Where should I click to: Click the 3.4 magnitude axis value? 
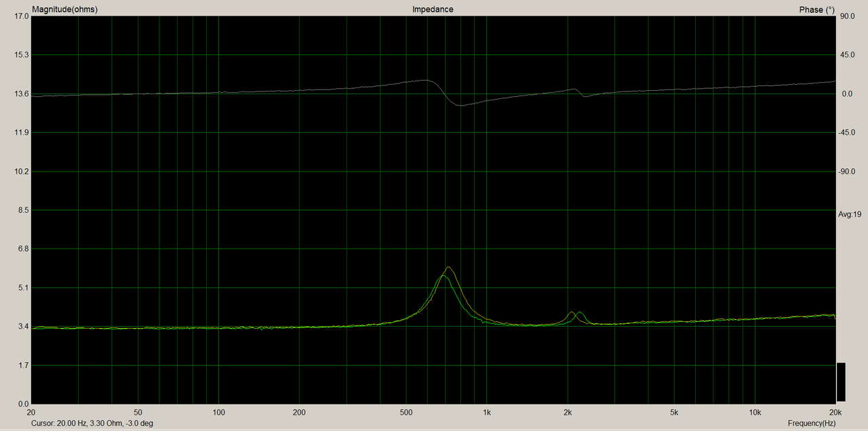click(23, 327)
